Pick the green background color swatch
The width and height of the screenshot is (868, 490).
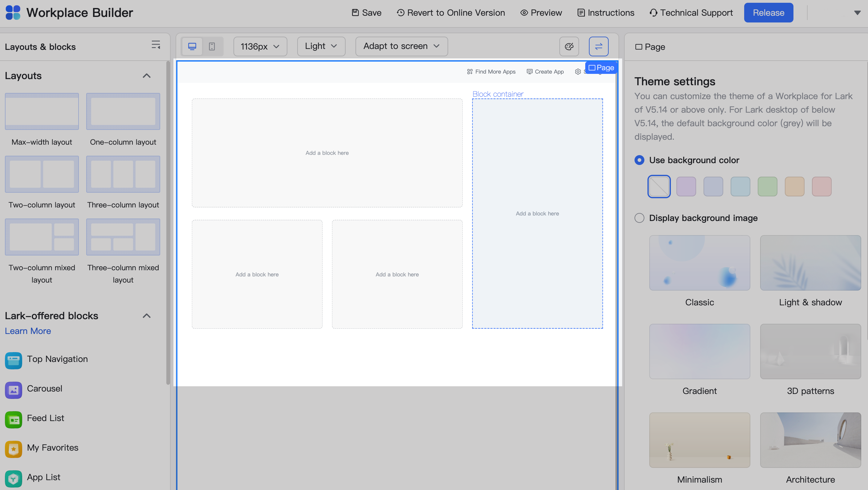pos(767,187)
